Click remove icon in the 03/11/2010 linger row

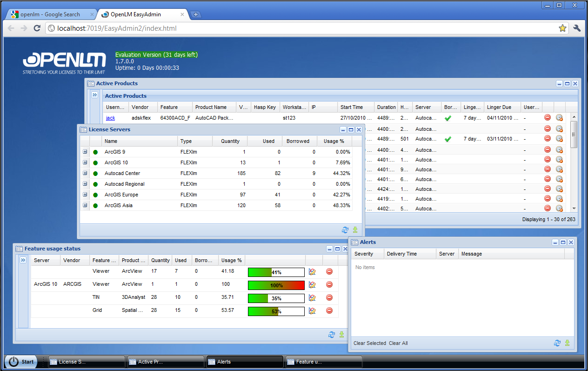[548, 139]
